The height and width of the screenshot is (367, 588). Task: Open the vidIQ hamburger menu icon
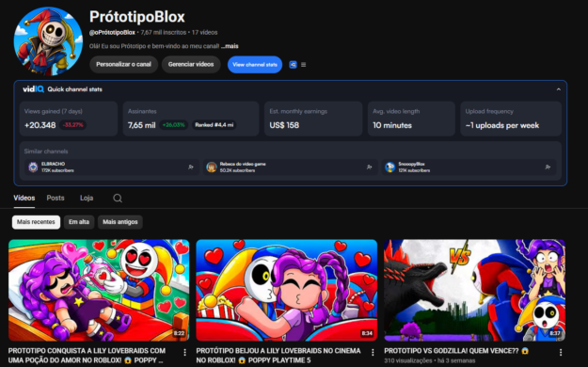click(303, 65)
